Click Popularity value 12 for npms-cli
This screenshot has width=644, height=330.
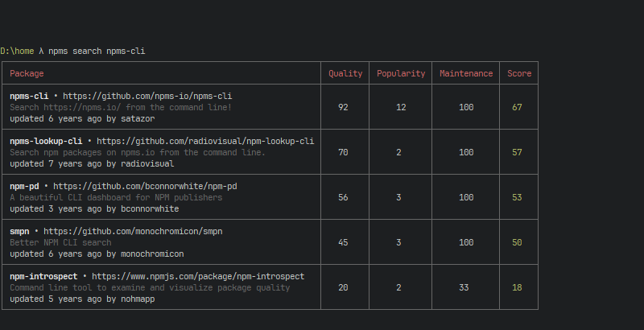(x=401, y=108)
